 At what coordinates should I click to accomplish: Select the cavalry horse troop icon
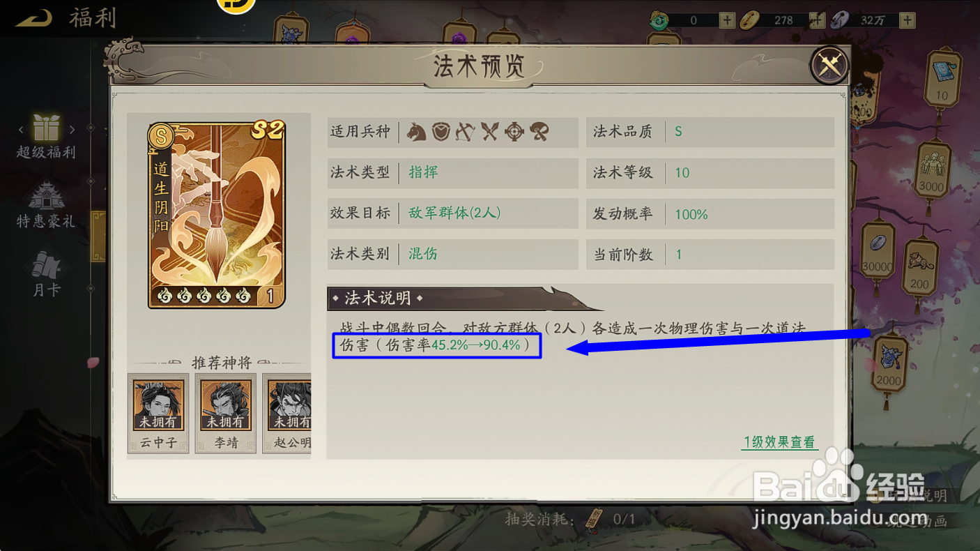point(417,131)
